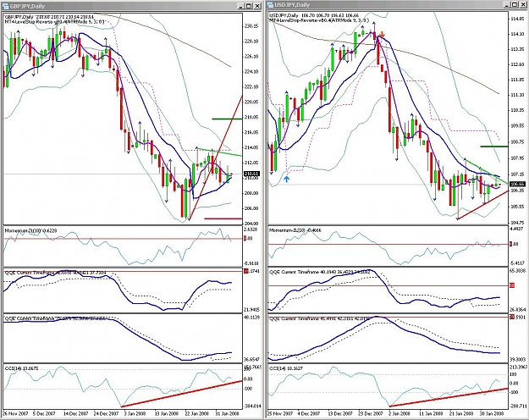Click the 14 Dec 2007 date on GBPJPY axis
The image size is (529, 420).
coord(74,413)
